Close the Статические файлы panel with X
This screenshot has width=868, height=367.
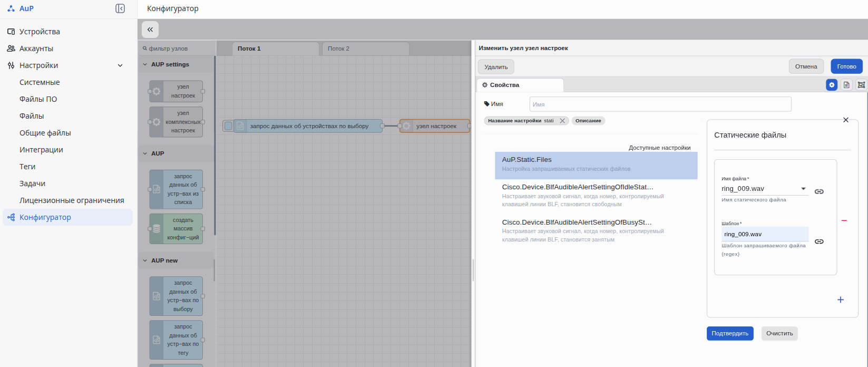click(846, 120)
